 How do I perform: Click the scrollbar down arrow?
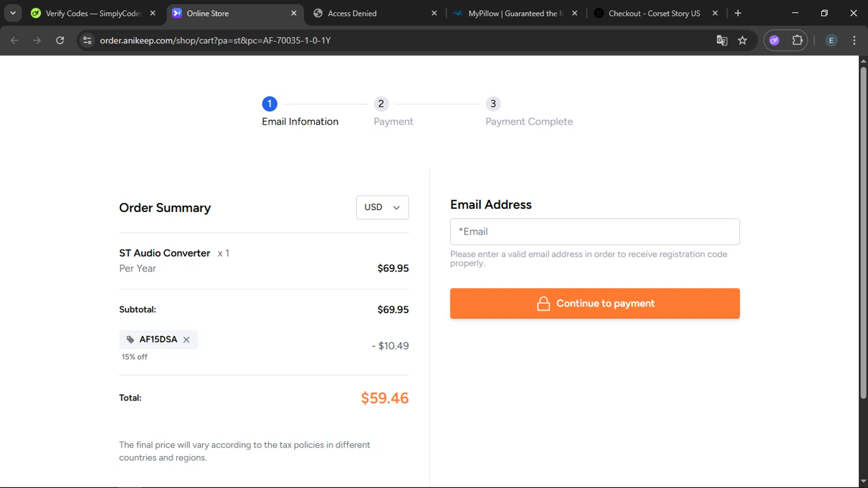[863, 481]
